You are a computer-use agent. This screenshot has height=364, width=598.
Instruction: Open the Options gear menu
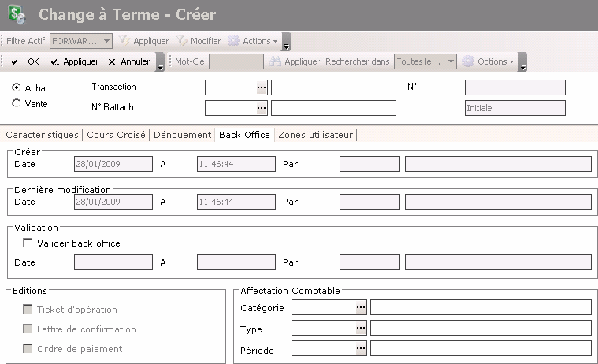tap(488, 61)
